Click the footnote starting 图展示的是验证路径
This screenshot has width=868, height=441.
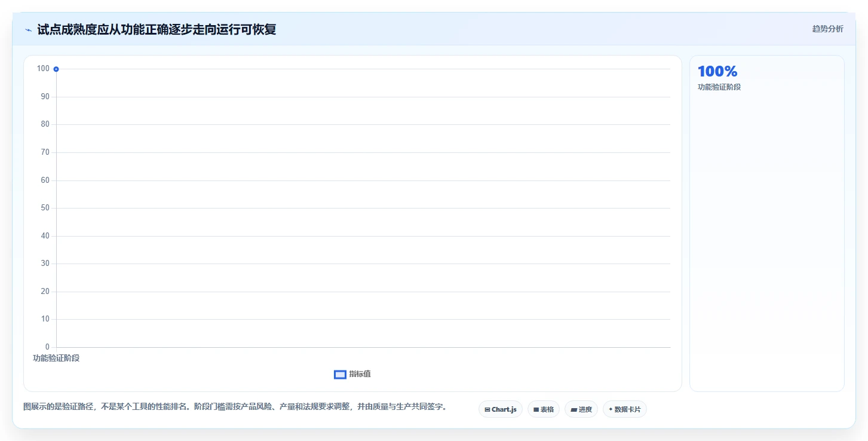pyautogui.click(x=235, y=407)
